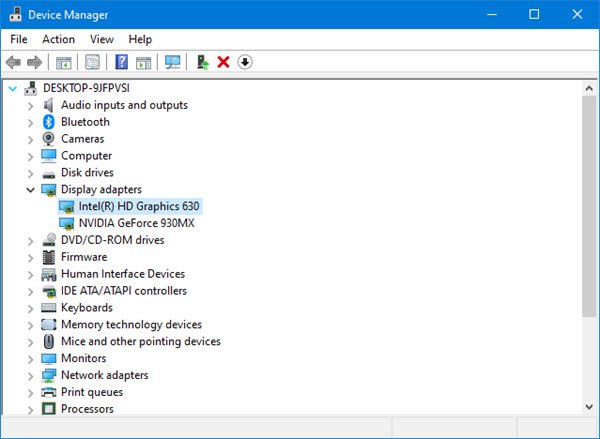Click Scan for hardware changes icon
600x439 pixels.
(x=174, y=62)
